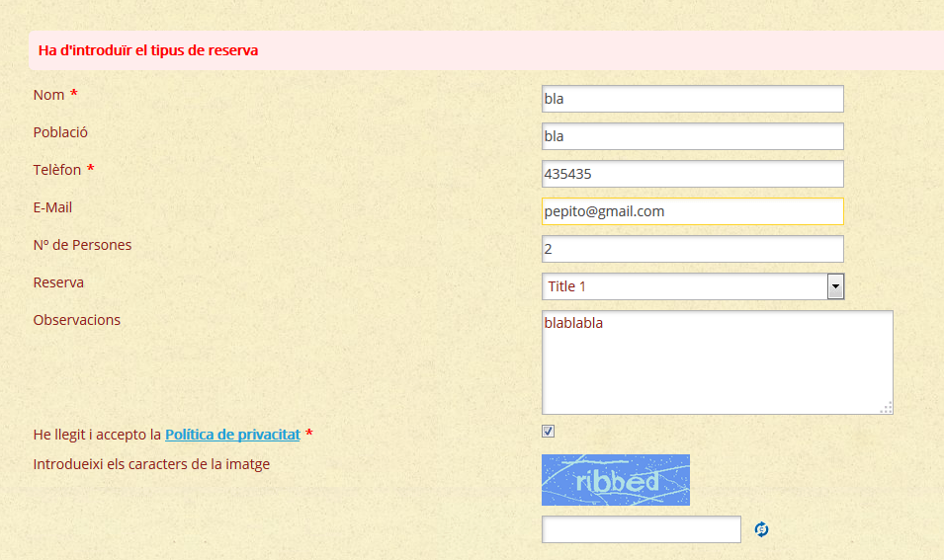Screen dimensions: 944x560
Task: Click the empty captcha characters input
Action: (642, 529)
